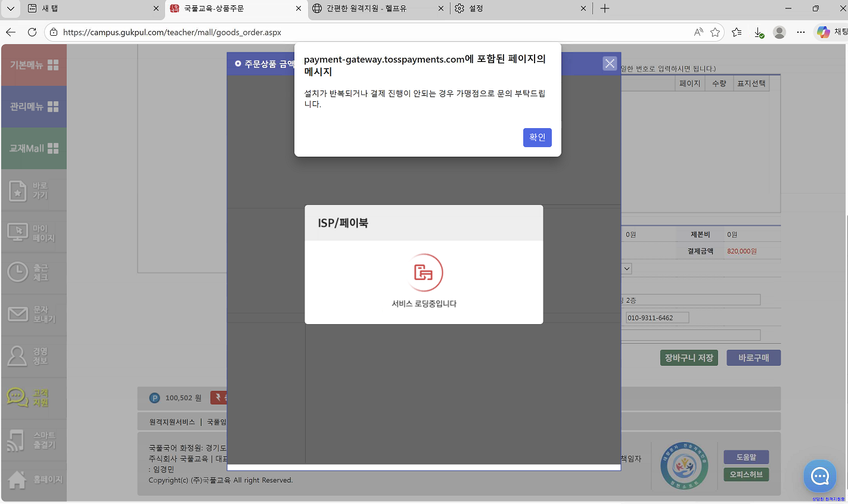The width and height of the screenshot is (848, 504).
Task: Open browser settings and more menu
Action: coord(801,32)
